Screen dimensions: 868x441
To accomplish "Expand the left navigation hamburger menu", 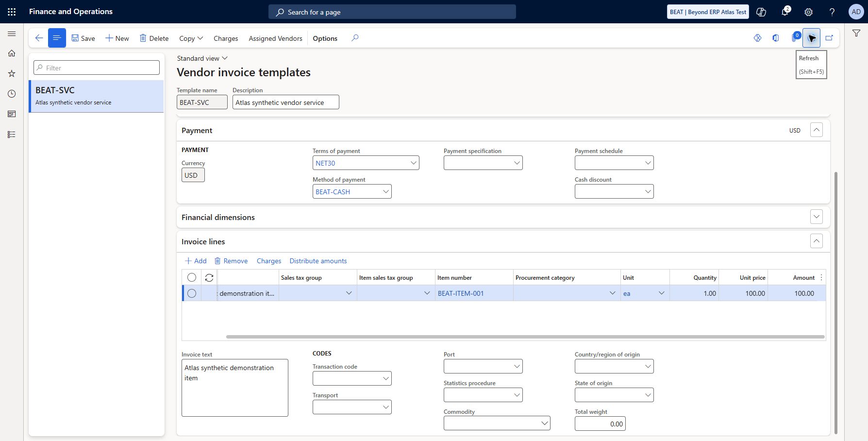I will point(12,34).
